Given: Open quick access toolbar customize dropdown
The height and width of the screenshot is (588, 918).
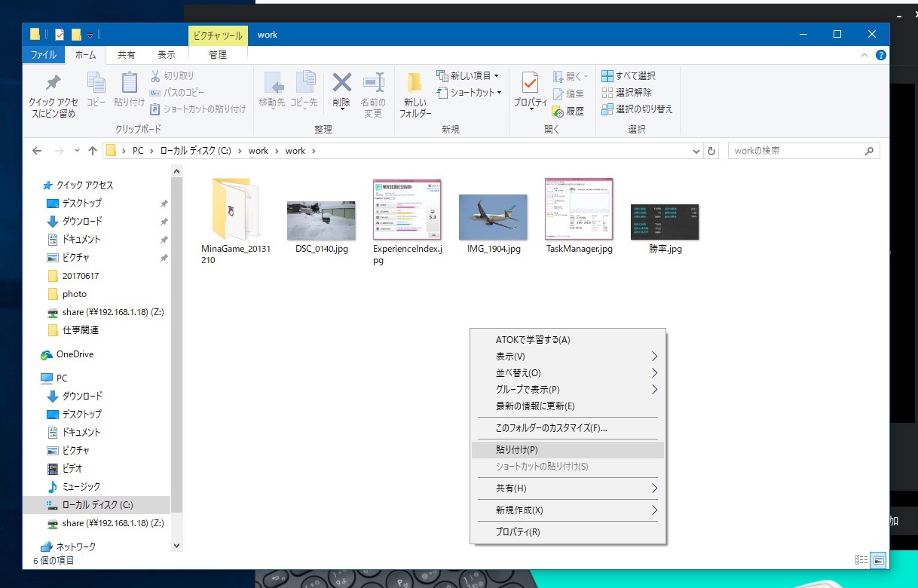Looking at the screenshot, I should point(90,35).
